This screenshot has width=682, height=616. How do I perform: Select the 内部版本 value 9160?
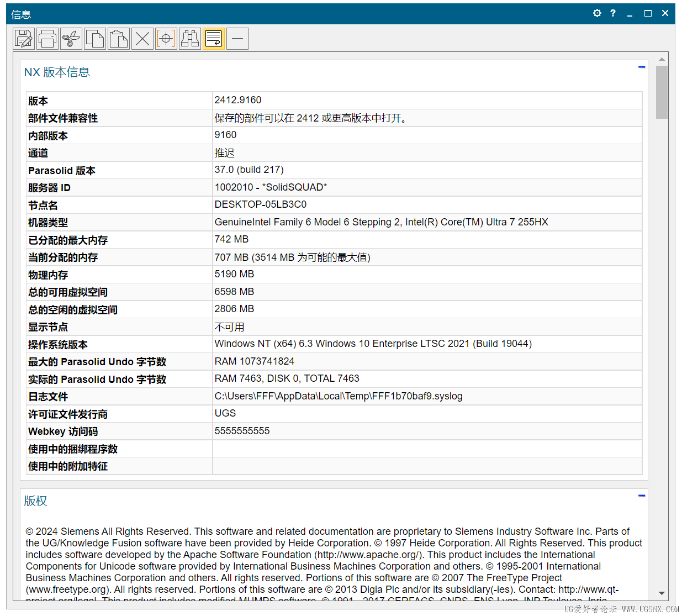click(x=225, y=135)
